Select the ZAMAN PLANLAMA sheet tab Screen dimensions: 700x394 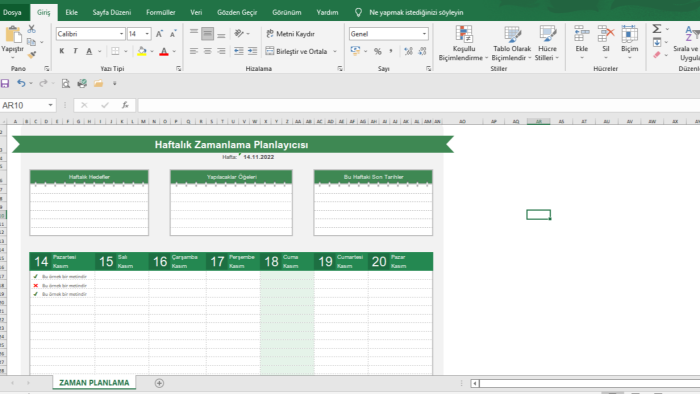[94, 382]
